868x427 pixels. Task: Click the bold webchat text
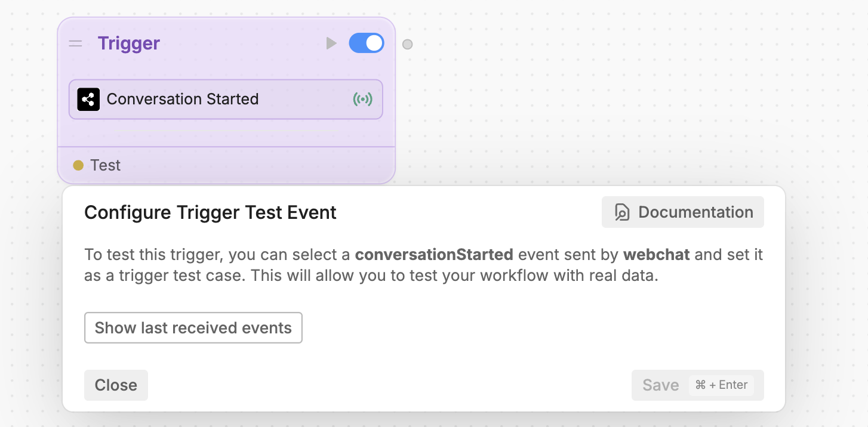[x=657, y=255]
